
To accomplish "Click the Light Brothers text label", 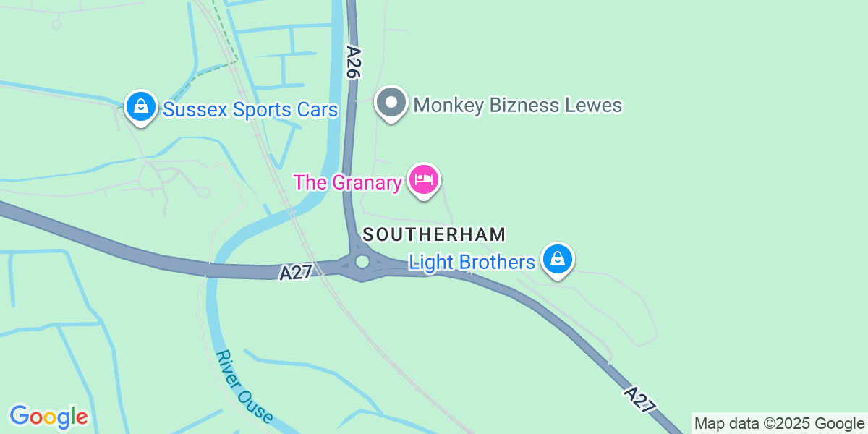I will pos(472,262).
